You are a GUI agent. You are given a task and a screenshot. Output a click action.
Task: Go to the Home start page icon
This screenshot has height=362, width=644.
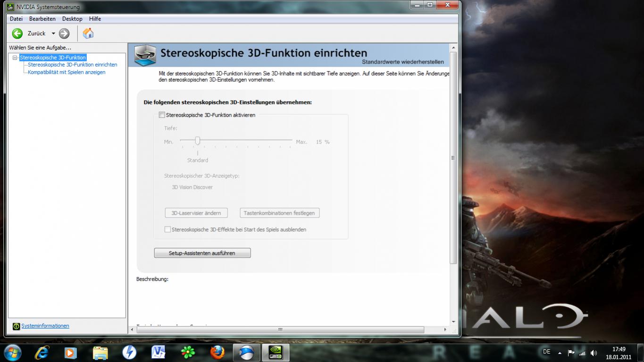tap(88, 33)
